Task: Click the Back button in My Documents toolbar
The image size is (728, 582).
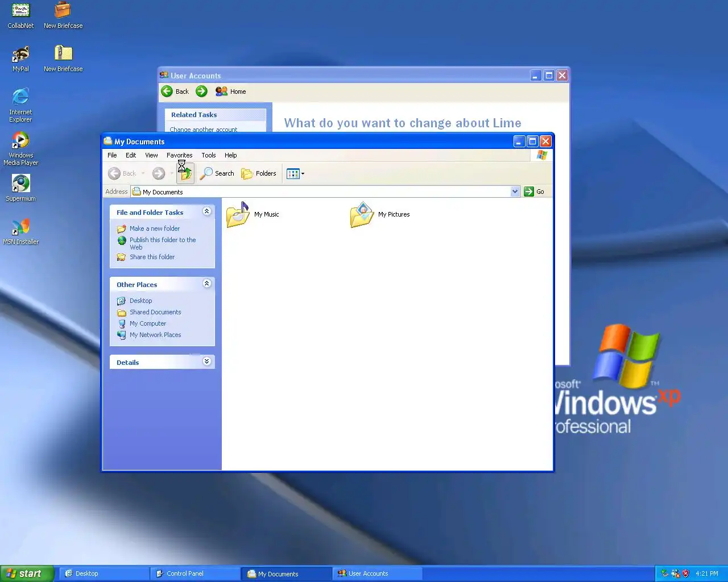Action: [123, 173]
